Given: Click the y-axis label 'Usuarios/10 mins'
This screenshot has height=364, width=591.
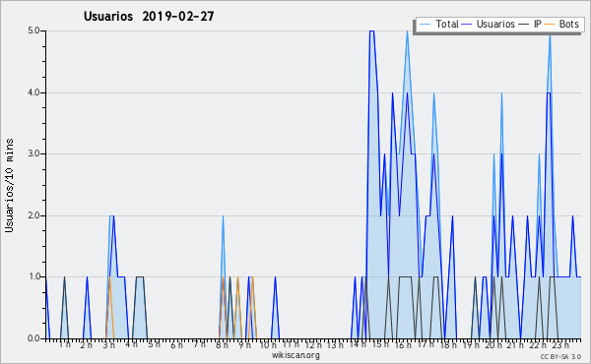Looking at the screenshot, I should click(9, 185).
